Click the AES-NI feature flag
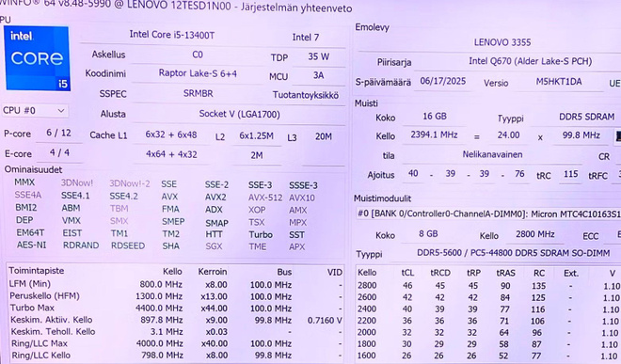This screenshot has height=364, width=621. coord(31,245)
